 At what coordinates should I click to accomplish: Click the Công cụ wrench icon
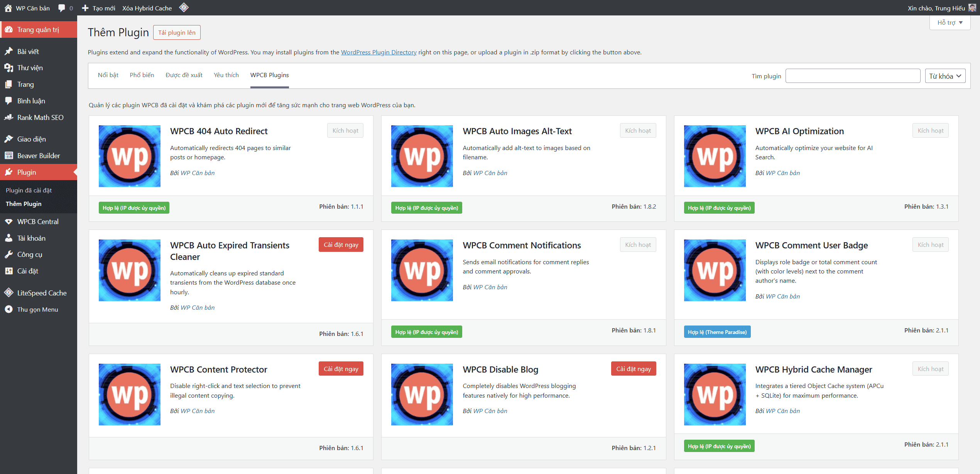pos(9,255)
